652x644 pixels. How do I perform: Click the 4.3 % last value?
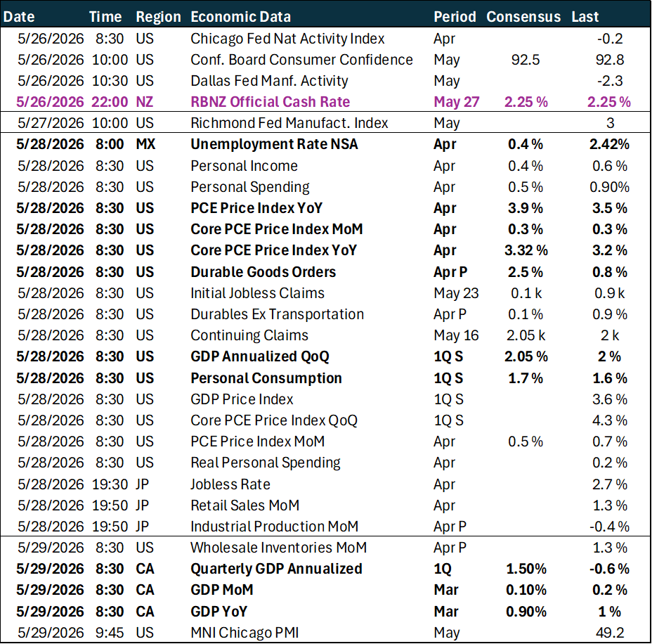610,420
